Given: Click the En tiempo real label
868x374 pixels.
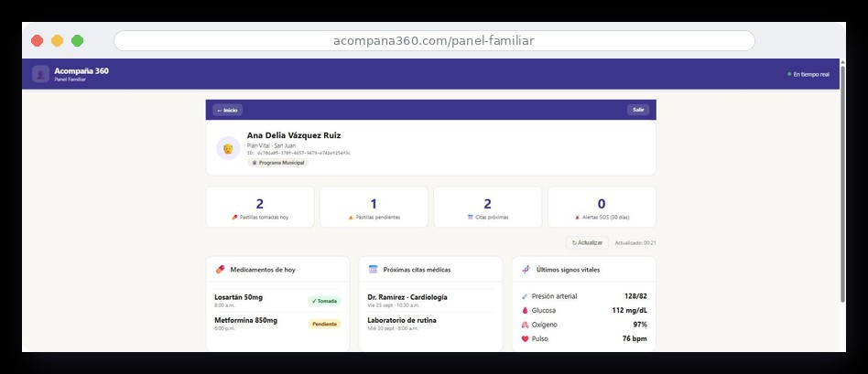Looking at the screenshot, I should (x=811, y=74).
